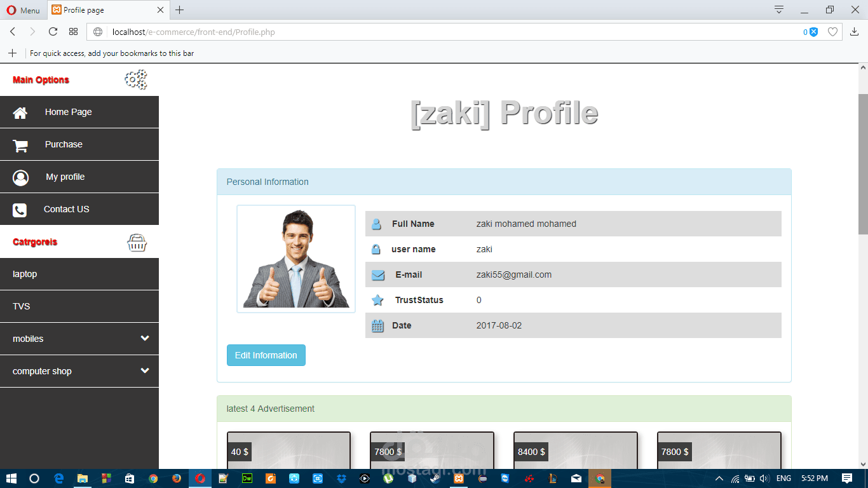Select the computer shop category label

tap(42, 371)
